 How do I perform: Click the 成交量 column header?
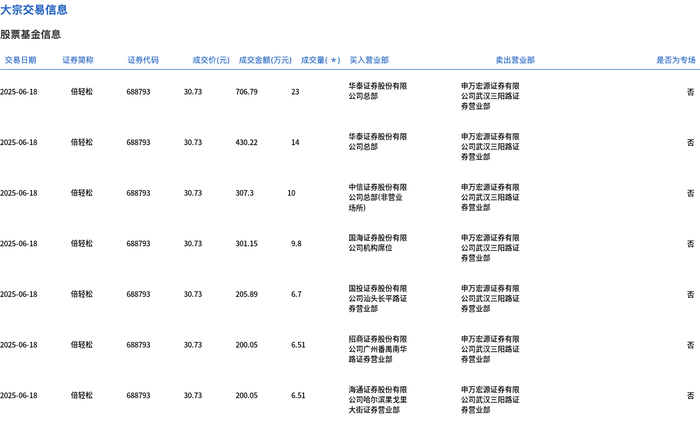coord(321,60)
